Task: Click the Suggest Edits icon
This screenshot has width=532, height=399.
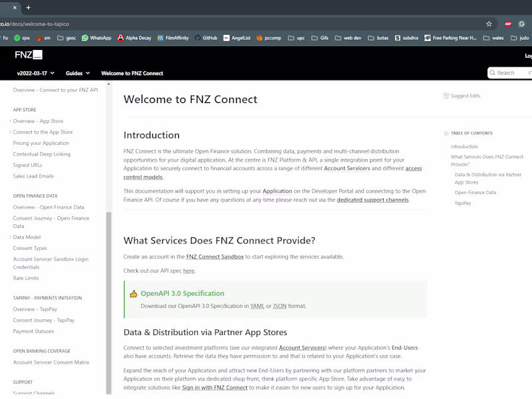Action: pos(446,96)
